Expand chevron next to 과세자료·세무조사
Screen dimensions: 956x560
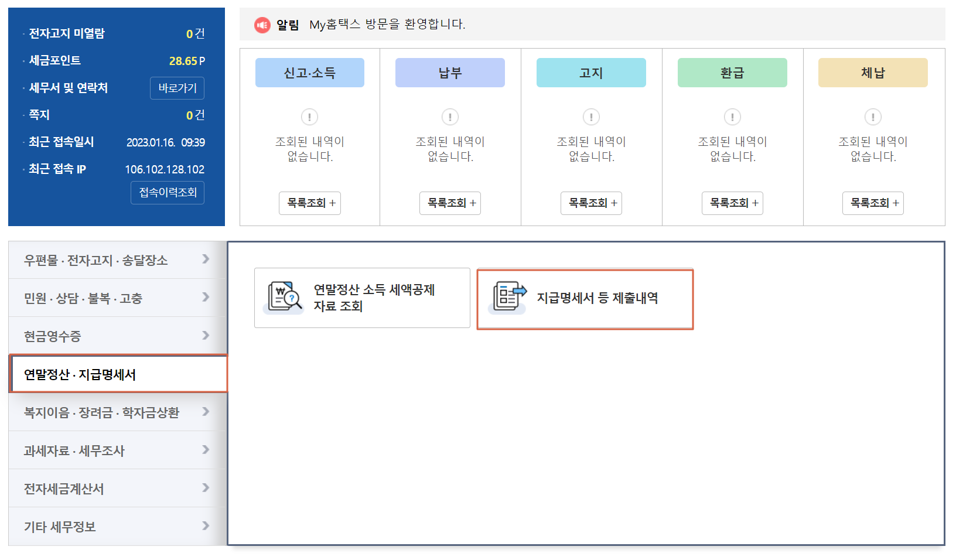pyautogui.click(x=206, y=449)
